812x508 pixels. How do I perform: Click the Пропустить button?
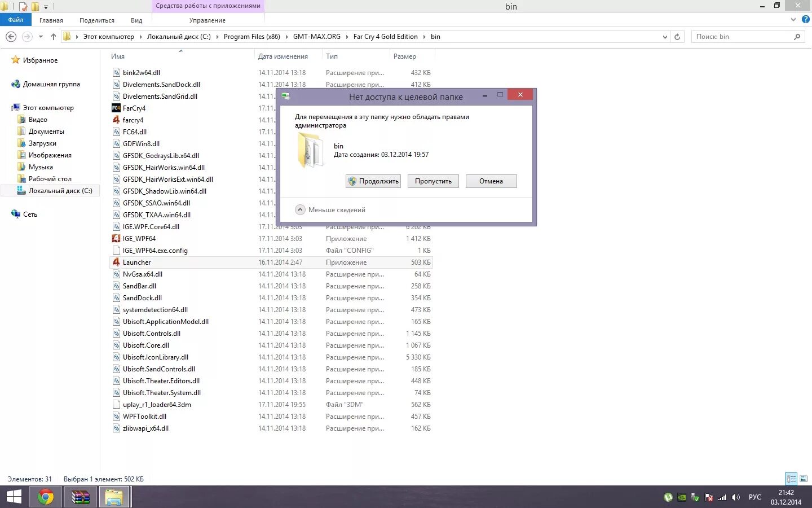point(433,181)
